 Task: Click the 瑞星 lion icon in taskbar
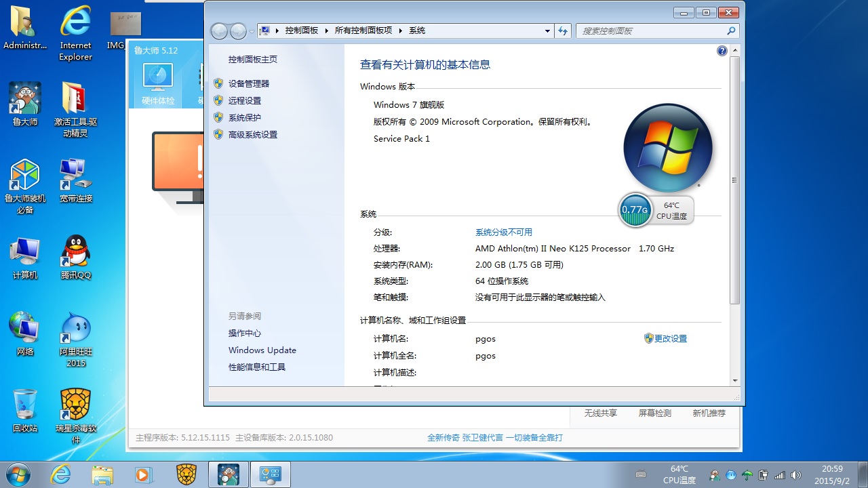click(186, 474)
